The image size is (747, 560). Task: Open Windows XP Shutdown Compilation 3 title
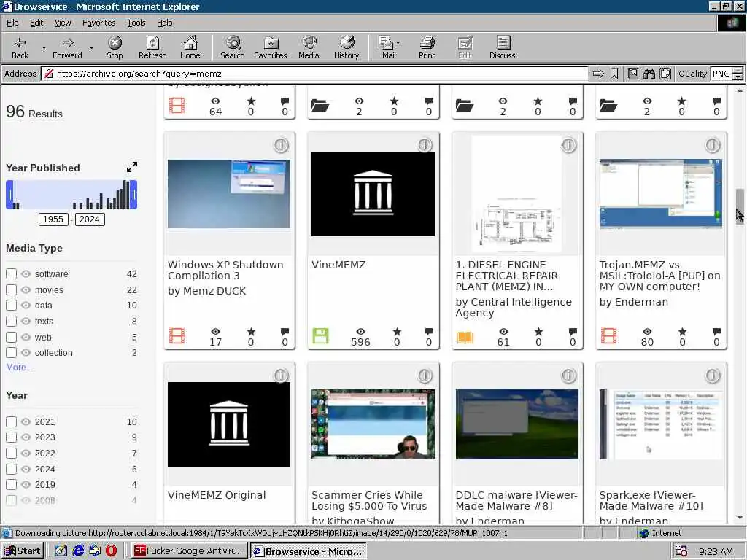click(225, 270)
